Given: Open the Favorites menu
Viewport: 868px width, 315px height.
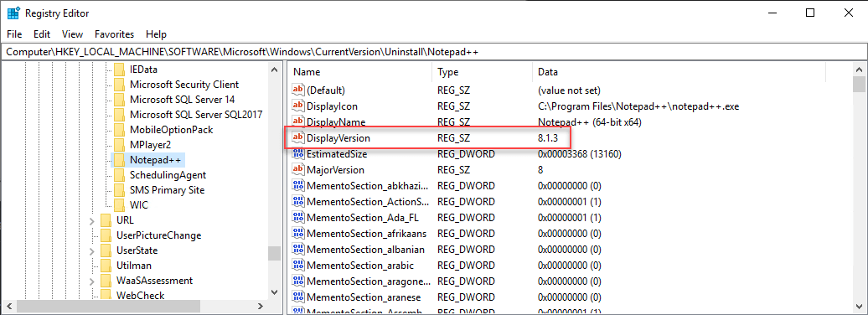Looking at the screenshot, I should (x=115, y=34).
